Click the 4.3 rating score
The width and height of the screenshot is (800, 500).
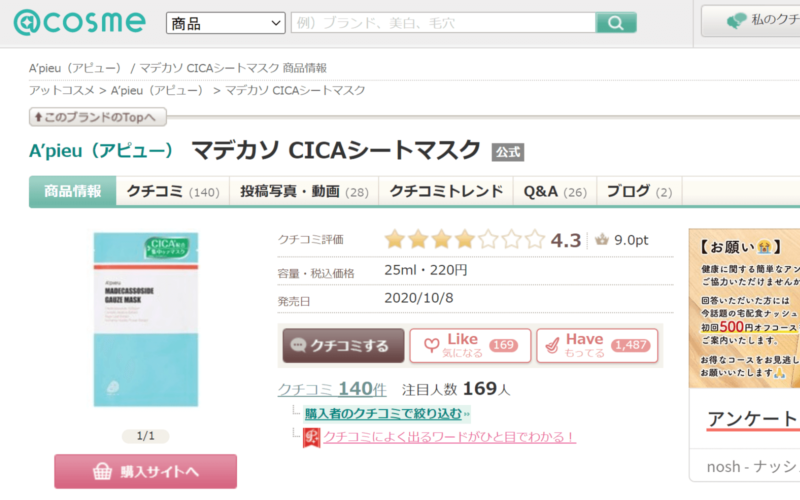coord(566,240)
